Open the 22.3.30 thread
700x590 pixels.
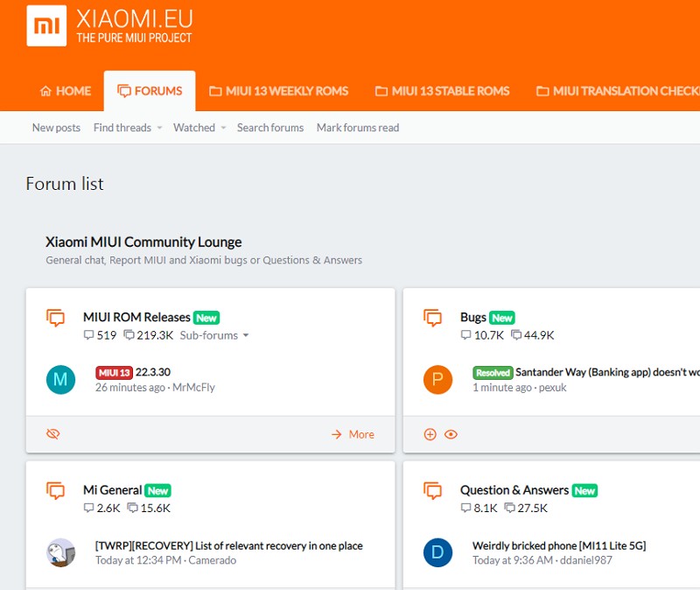point(152,372)
